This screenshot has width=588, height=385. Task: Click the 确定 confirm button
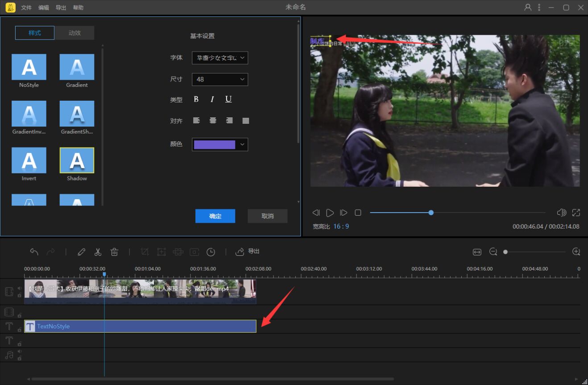[x=215, y=216]
